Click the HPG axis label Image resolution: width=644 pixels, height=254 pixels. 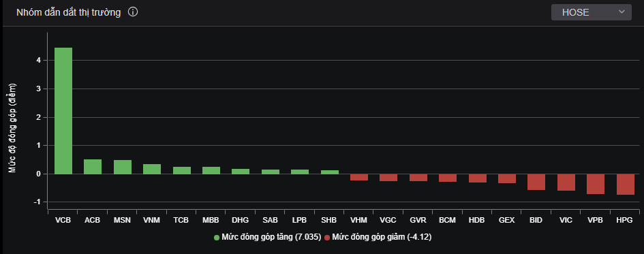coord(625,221)
